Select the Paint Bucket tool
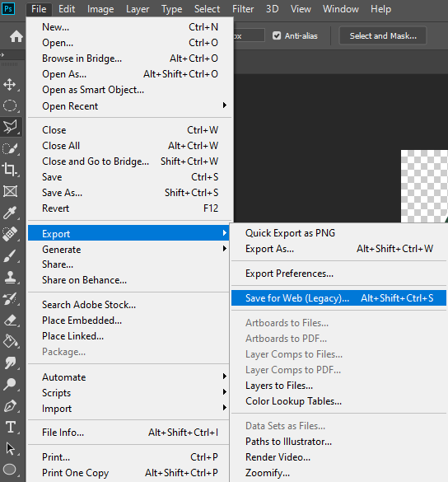Image resolution: width=448 pixels, height=482 pixels. click(10, 341)
